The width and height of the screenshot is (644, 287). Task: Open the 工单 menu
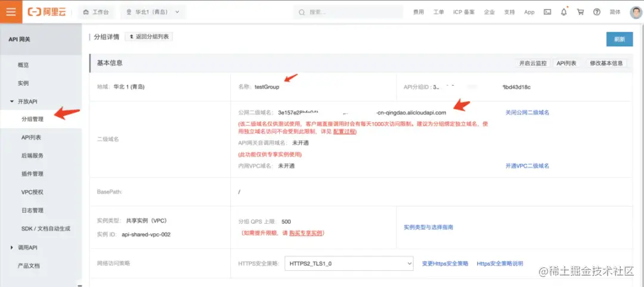pos(439,12)
